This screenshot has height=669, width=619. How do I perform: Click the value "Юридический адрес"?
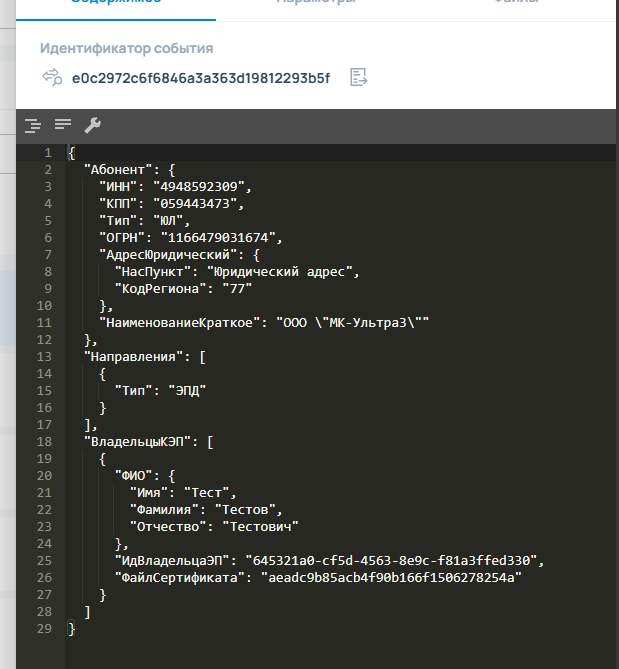(x=279, y=272)
